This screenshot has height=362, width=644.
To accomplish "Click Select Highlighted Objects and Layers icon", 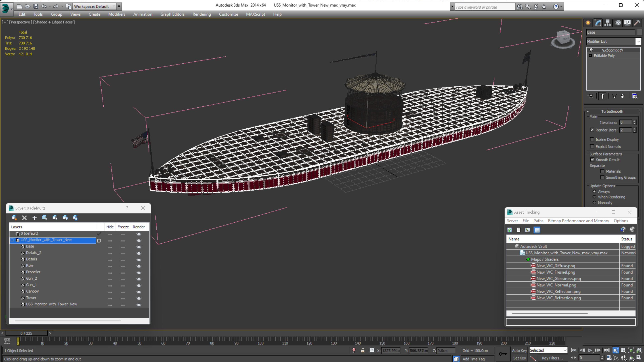I will [45, 218].
